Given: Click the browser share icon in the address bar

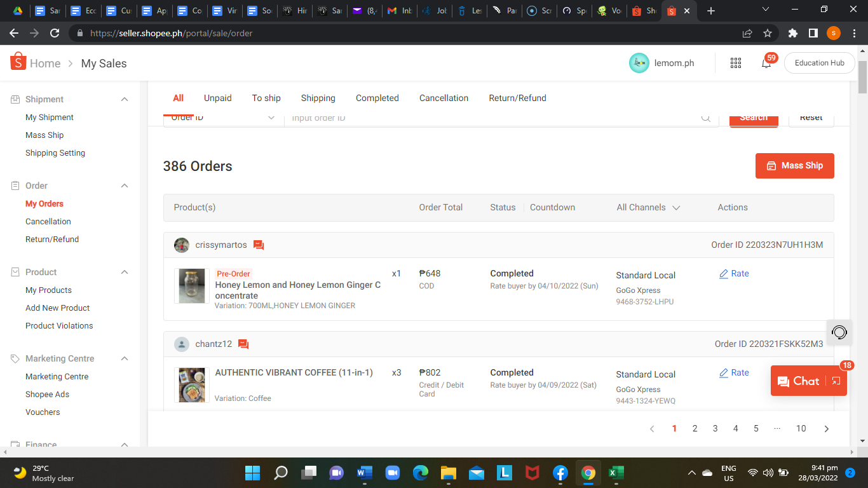Looking at the screenshot, I should coord(747,33).
